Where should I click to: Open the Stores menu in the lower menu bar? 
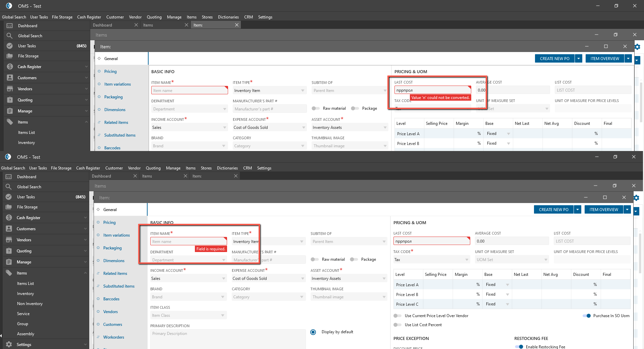tap(206, 168)
